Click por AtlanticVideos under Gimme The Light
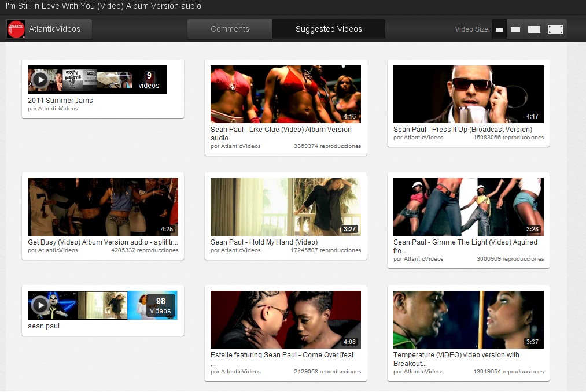 point(418,259)
